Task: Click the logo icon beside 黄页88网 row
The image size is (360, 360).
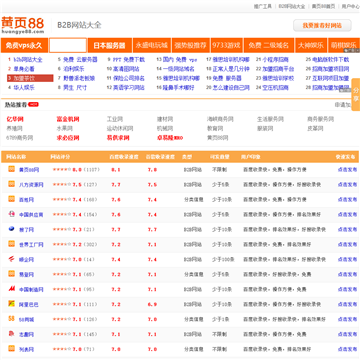Action: click(12, 169)
